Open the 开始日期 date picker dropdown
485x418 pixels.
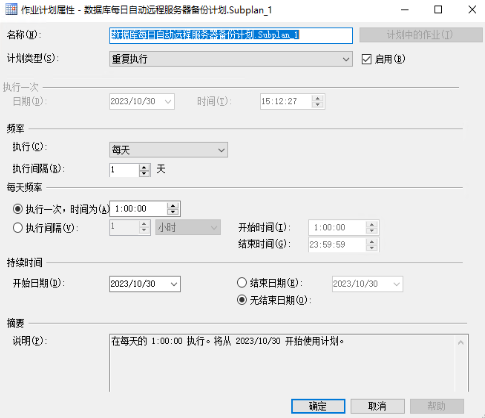click(174, 284)
